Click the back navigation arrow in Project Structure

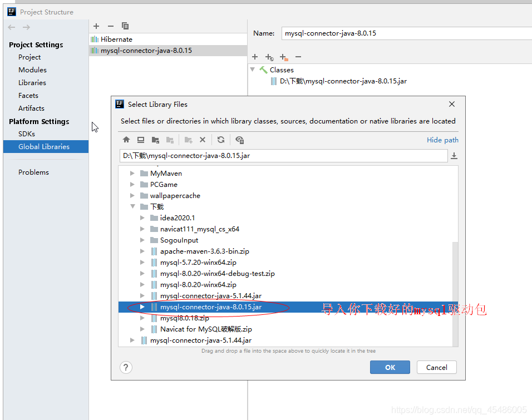point(12,27)
